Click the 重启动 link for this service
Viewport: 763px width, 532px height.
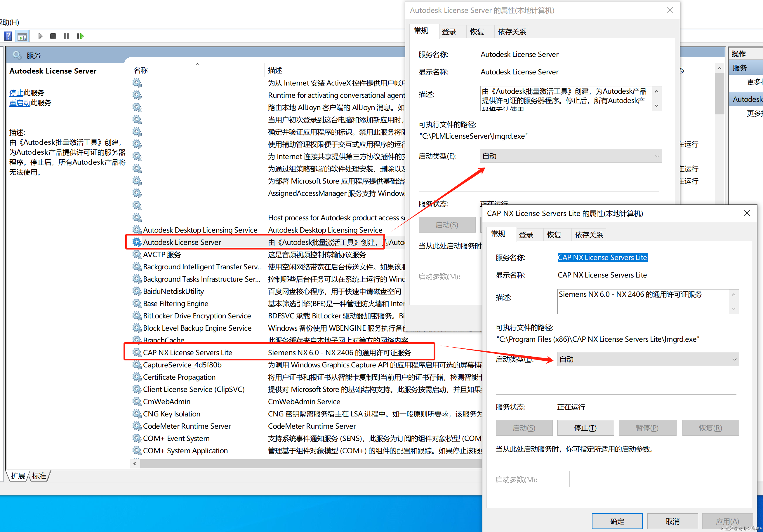click(20, 103)
